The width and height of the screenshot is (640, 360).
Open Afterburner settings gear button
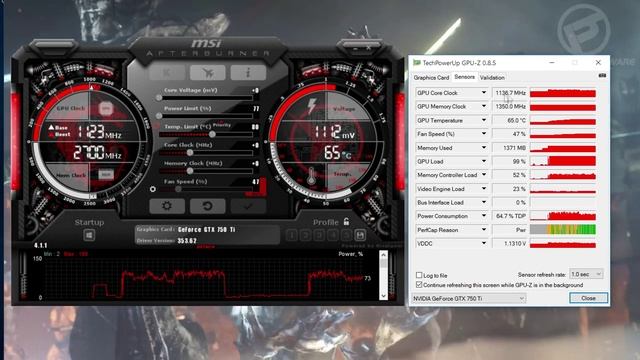(167, 206)
